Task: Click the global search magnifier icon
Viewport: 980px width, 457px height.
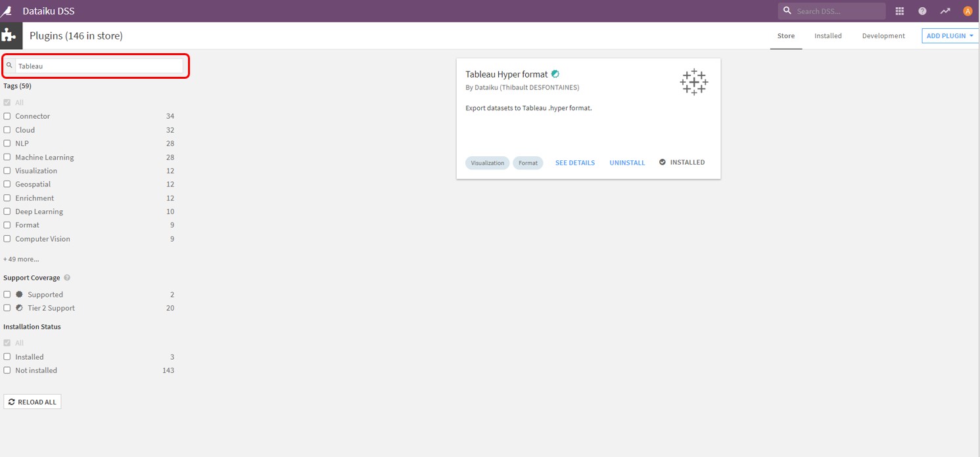Action: (787, 11)
